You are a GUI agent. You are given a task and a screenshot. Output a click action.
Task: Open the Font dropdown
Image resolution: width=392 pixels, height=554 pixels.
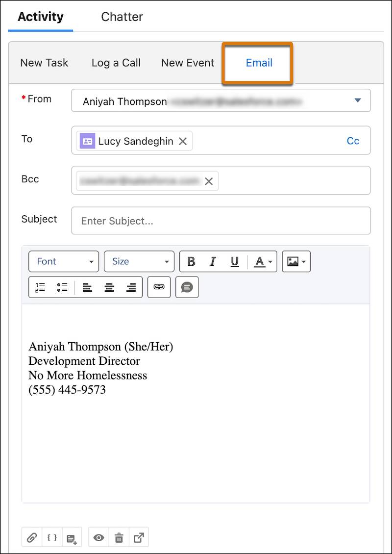[64, 261]
